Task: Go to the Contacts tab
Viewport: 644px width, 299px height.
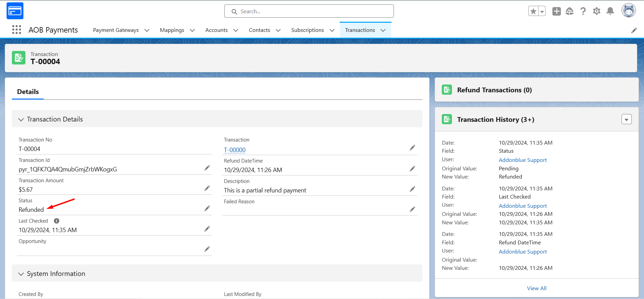Action: point(259,30)
